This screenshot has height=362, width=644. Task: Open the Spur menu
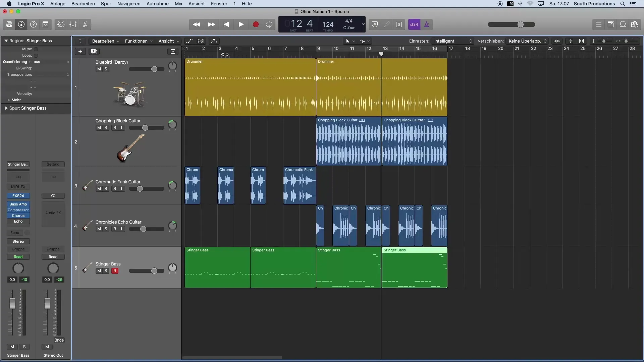point(106,4)
